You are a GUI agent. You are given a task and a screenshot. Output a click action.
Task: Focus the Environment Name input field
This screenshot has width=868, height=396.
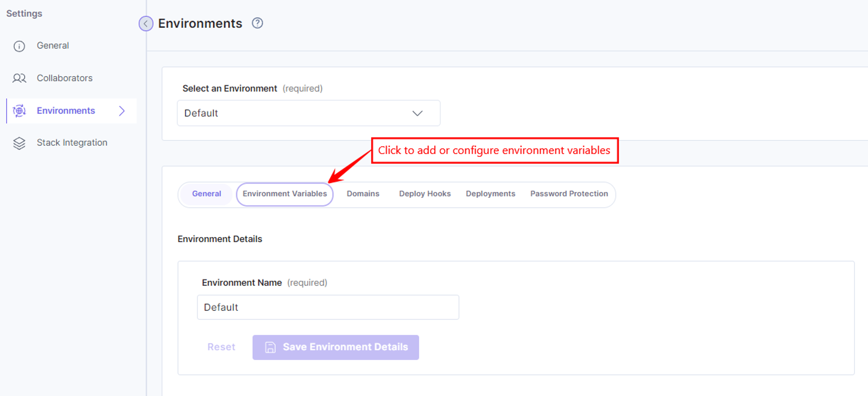click(x=328, y=307)
